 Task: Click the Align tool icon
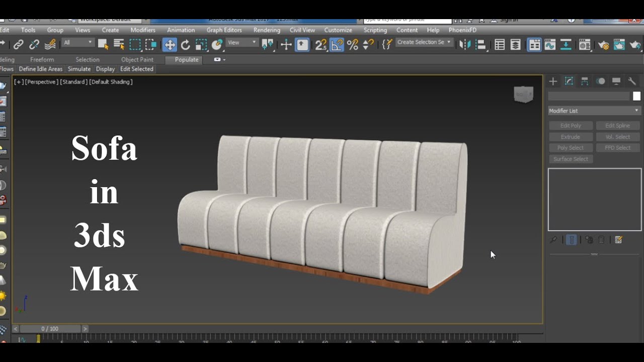coord(481,45)
